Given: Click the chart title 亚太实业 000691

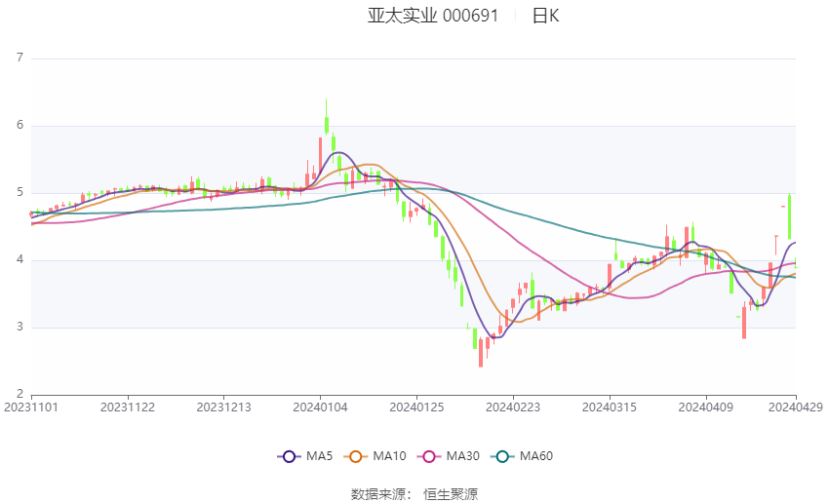Looking at the screenshot, I should coord(433,16).
